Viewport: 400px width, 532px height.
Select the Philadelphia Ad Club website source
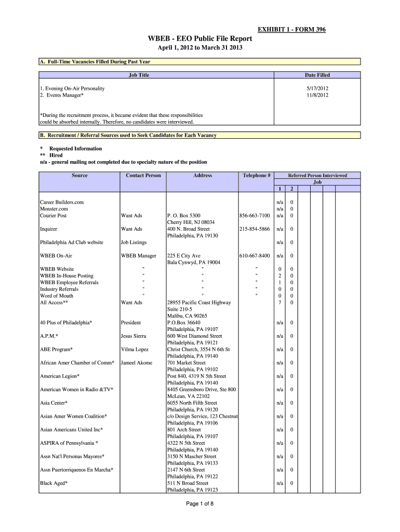point(72,242)
